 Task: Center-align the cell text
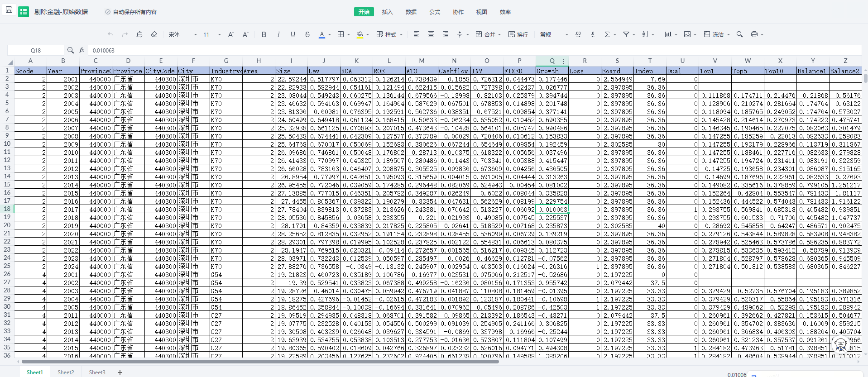pos(431,34)
